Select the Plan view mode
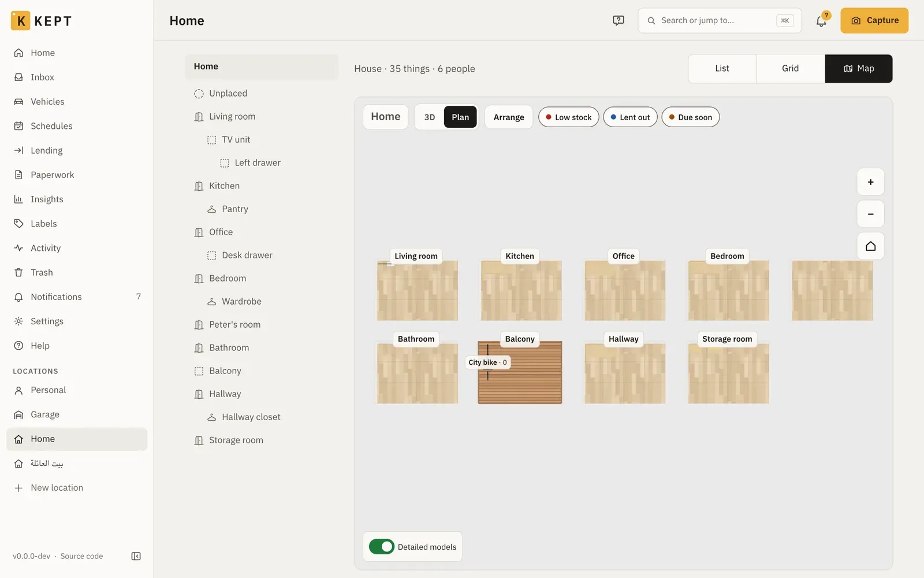924x578 pixels. pos(460,117)
